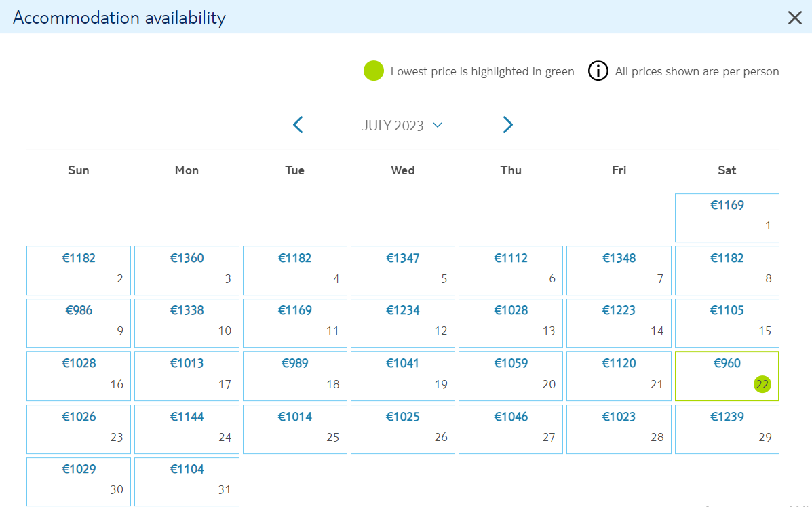The width and height of the screenshot is (812, 507).
Task: Choose July 1 priced at €1169
Action: [727, 218]
